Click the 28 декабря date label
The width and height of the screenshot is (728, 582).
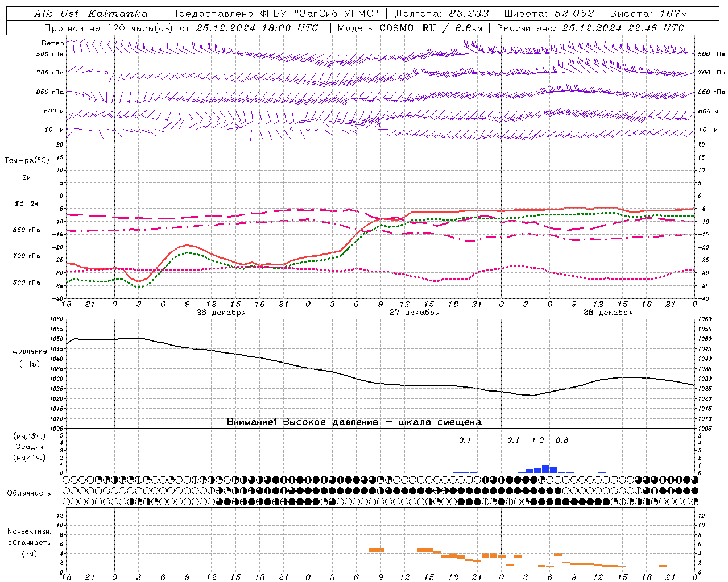[608, 313]
